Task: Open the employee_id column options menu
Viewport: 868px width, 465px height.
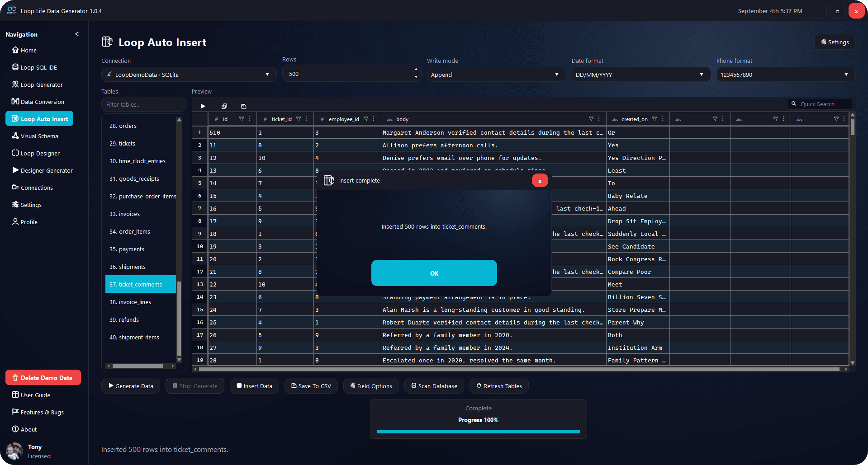Action: [374, 119]
